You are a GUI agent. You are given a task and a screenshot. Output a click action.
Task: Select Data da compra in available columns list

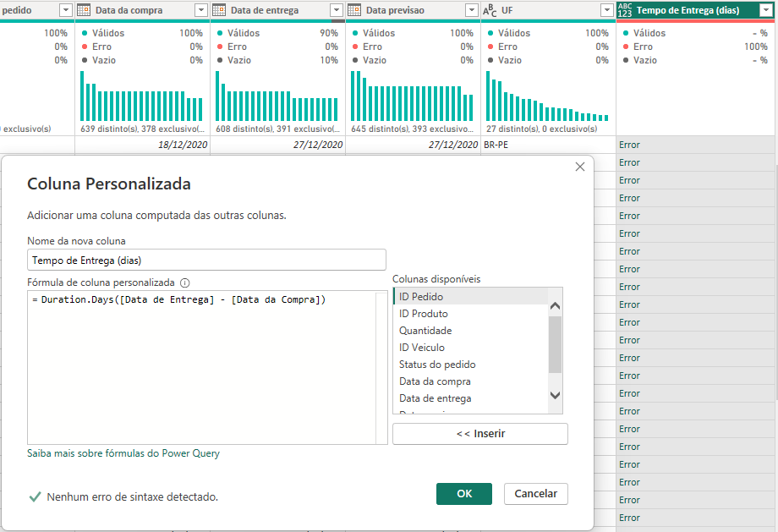click(x=470, y=381)
